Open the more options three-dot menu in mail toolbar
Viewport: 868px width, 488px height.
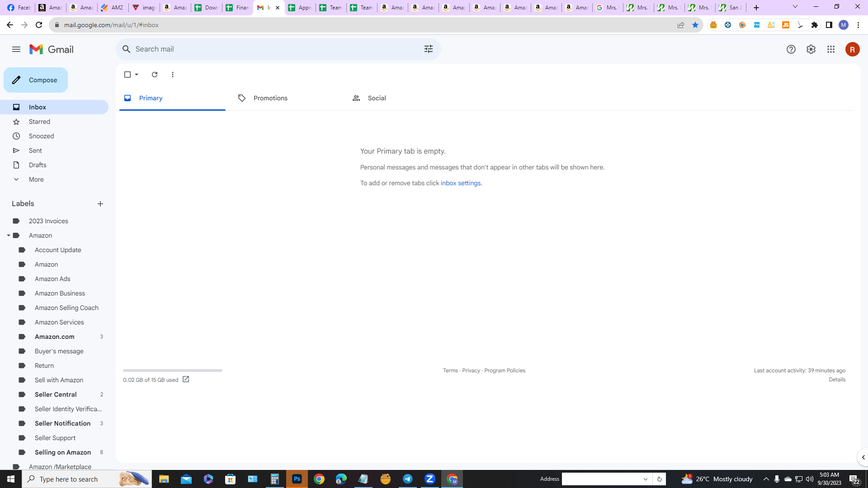(173, 75)
